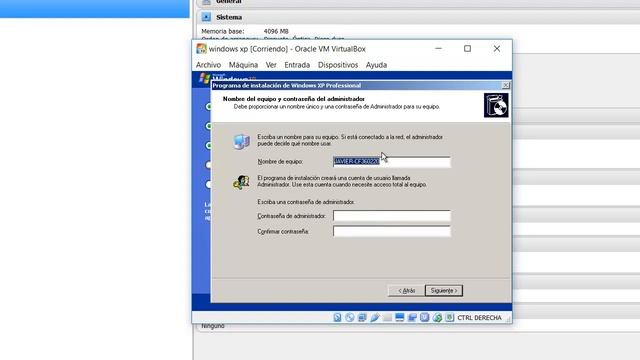Click the Contraseña de administrador field
The height and width of the screenshot is (360, 640).
392,216
